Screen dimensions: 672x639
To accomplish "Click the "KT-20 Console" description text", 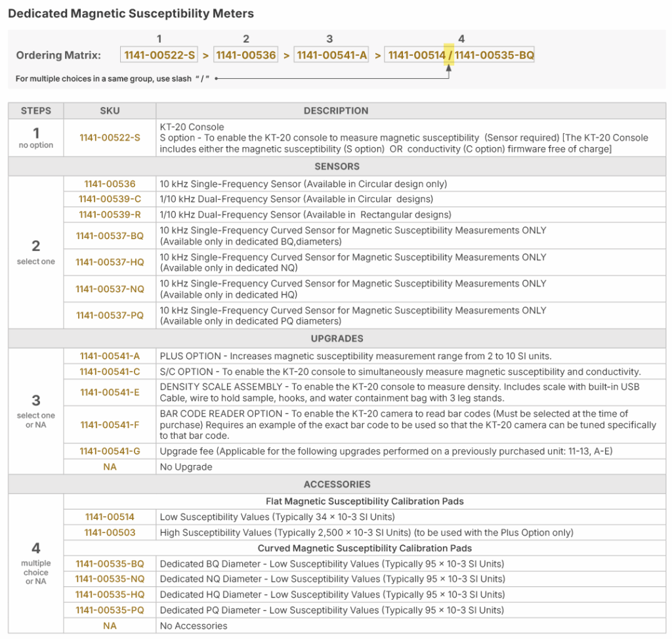I will 192,127.
